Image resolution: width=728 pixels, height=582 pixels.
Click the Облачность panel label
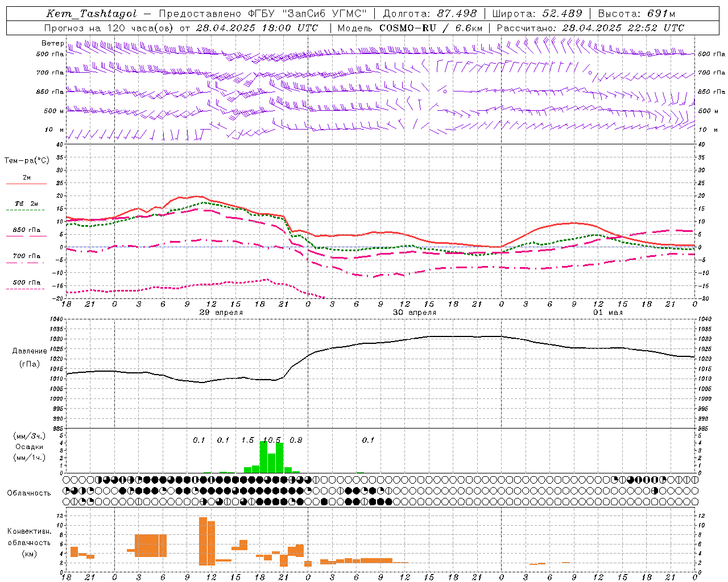tap(29, 493)
